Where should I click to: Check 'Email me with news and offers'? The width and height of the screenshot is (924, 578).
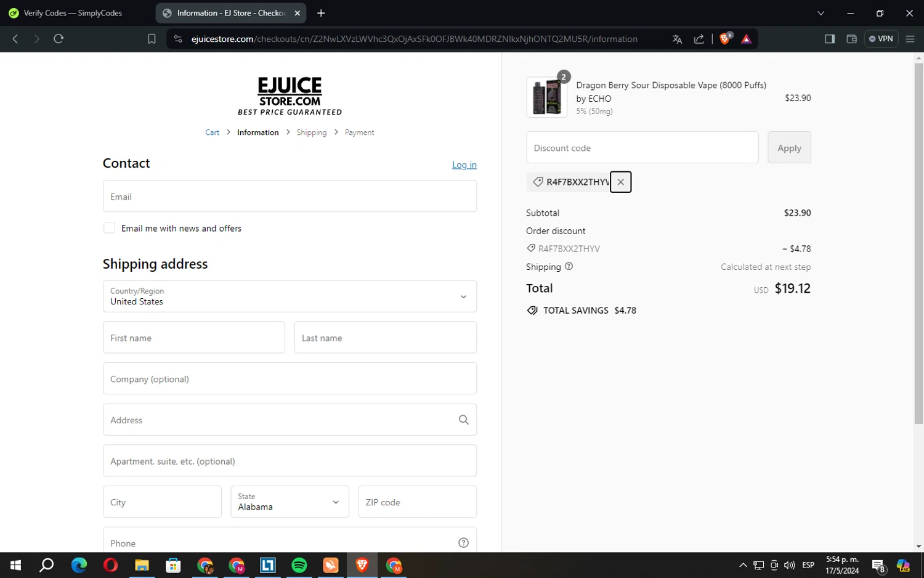pyautogui.click(x=109, y=228)
